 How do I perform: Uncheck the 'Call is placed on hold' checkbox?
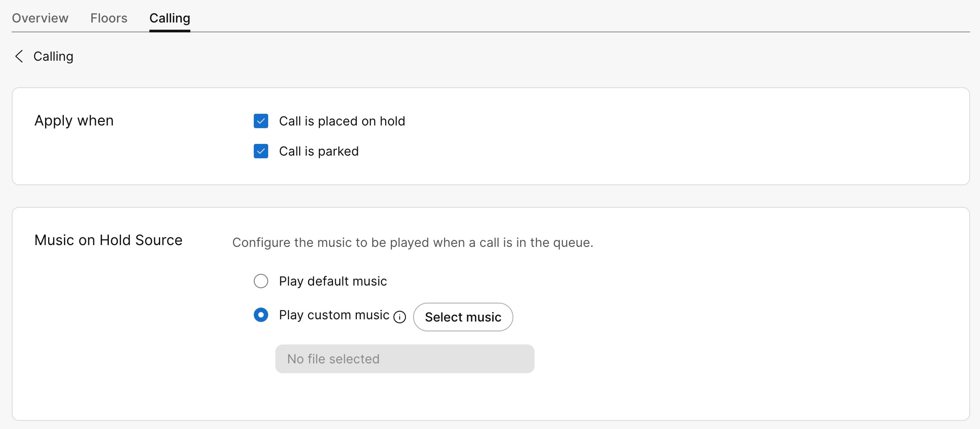pyautogui.click(x=261, y=121)
